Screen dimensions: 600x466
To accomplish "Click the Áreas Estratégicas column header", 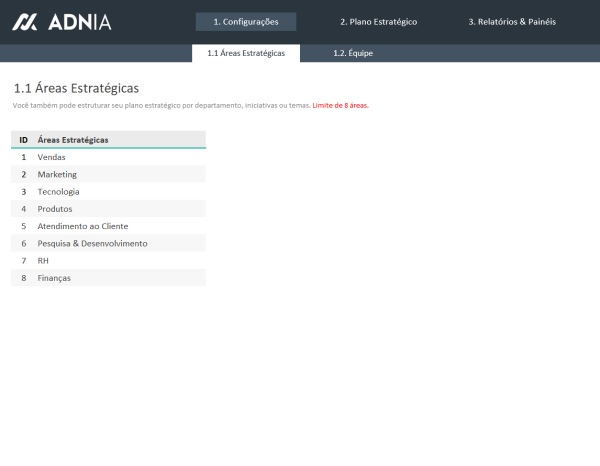I will [73, 140].
